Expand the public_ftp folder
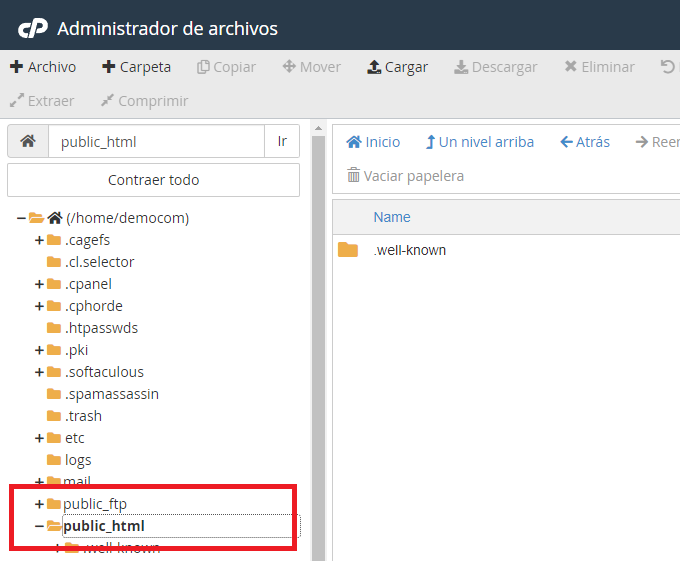Screen dimensions: 680x561 (x=39, y=504)
